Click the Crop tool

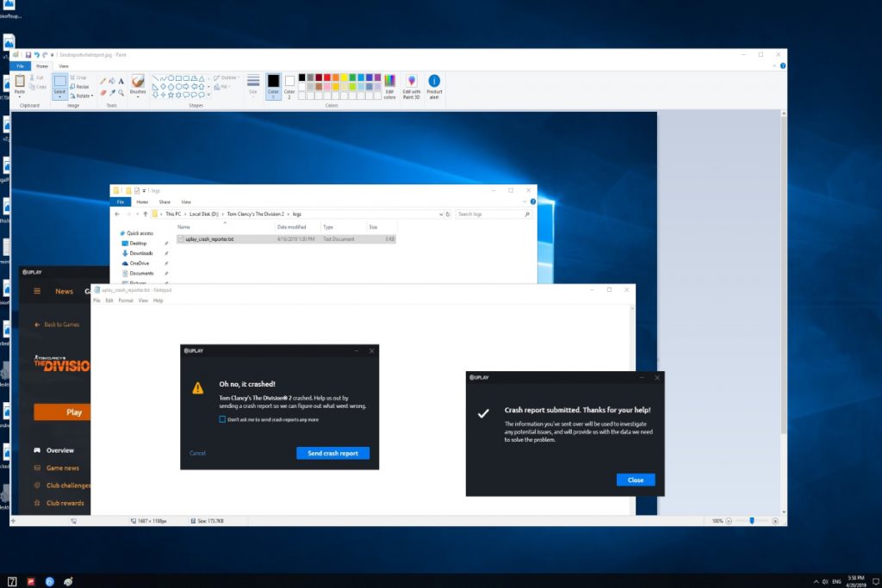tap(78, 77)
